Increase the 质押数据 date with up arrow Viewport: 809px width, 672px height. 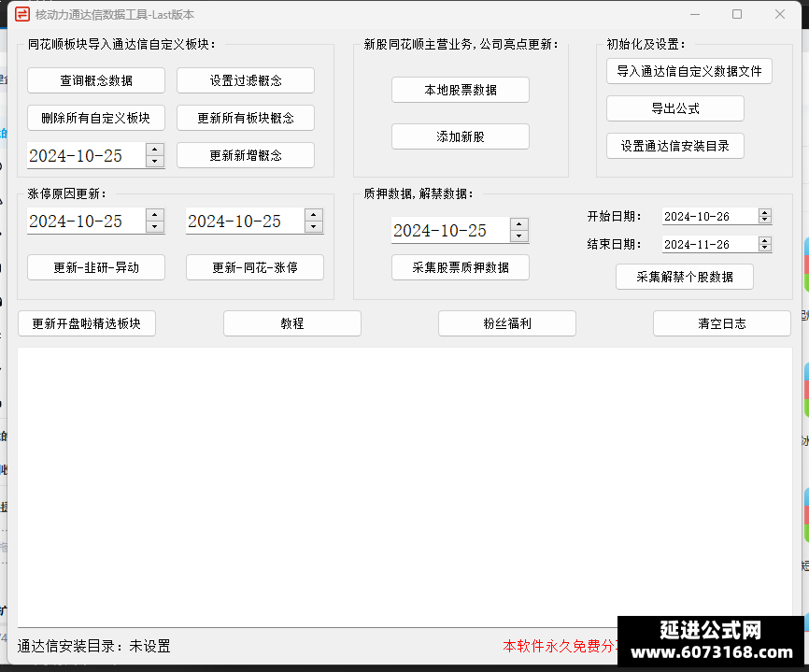click(x=519, y=224)
